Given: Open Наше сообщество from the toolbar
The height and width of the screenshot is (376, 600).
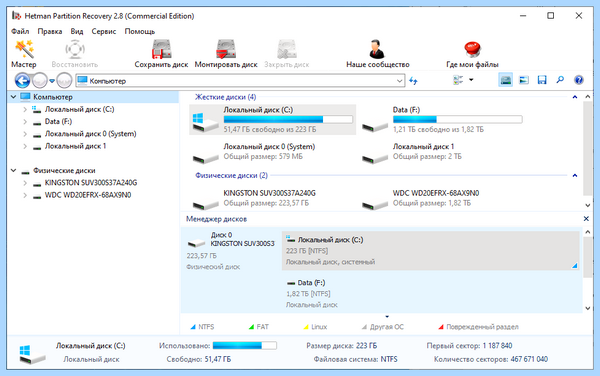Looking at the screenshot, I should (377, 54).
